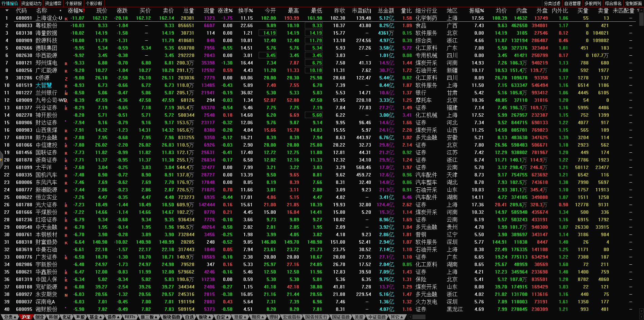Open 自选管理 watchlist management
This screenshot has width=644, height=320.
(572, 3)
